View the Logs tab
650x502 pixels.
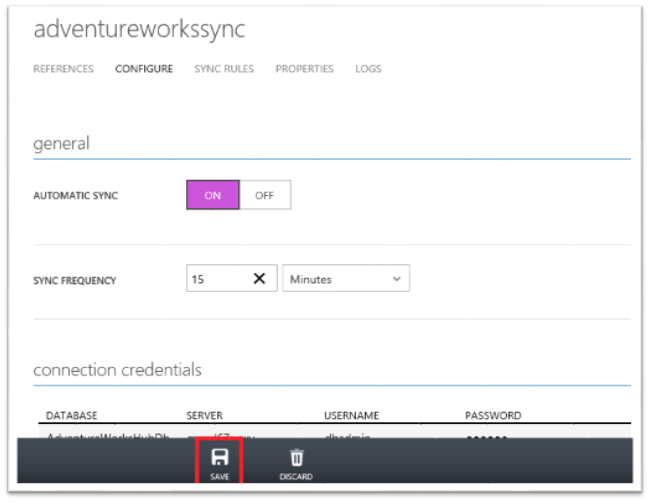(368, 69)
